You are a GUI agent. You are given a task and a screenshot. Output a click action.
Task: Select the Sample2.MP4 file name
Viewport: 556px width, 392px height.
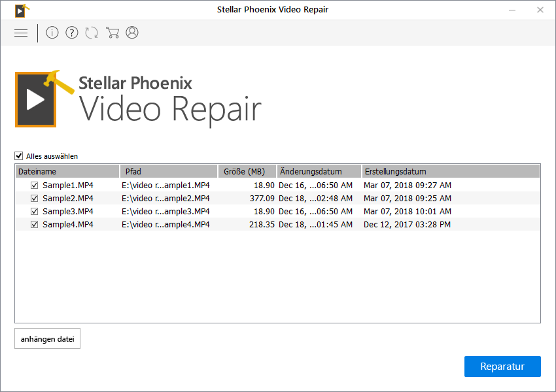pyautogui.click(x=68, y=199)
